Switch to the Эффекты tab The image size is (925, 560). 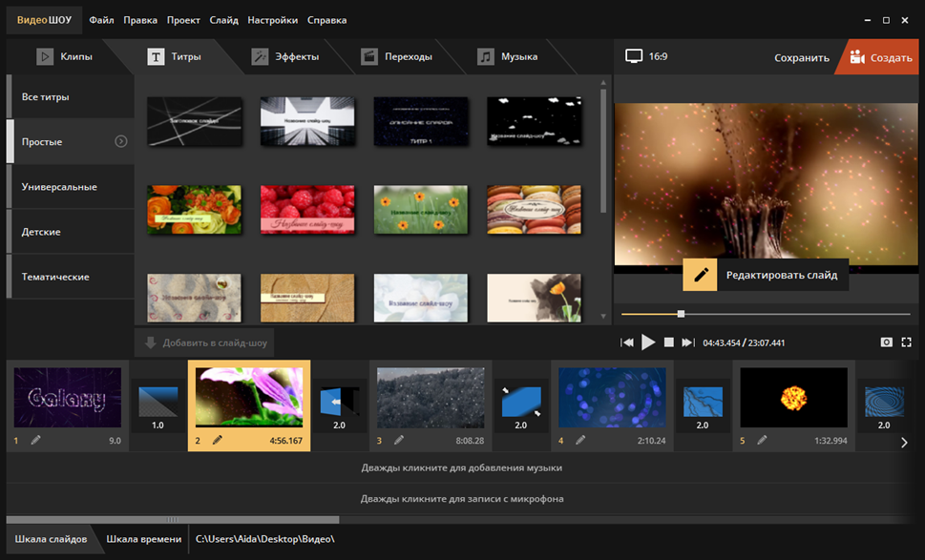click(285, 56)
